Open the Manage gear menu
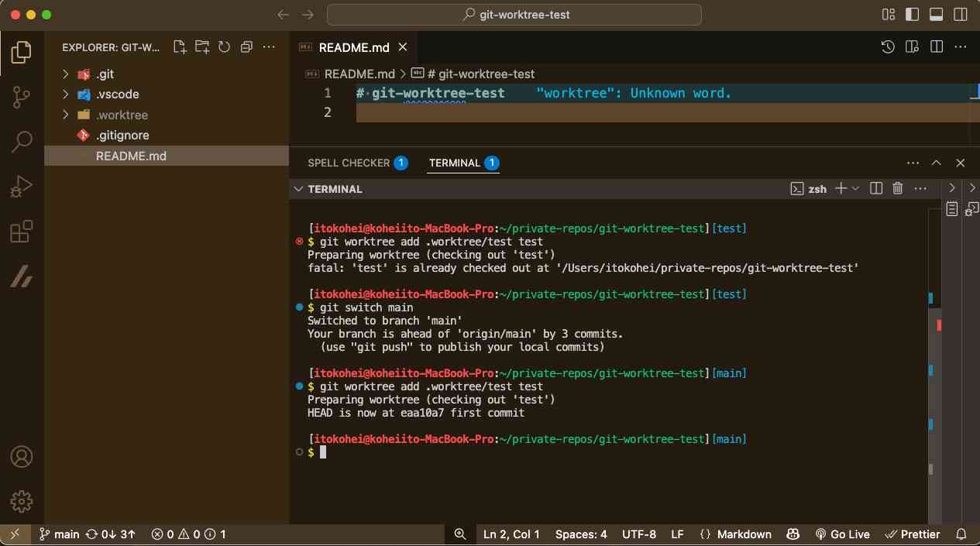 pos(21,501)
